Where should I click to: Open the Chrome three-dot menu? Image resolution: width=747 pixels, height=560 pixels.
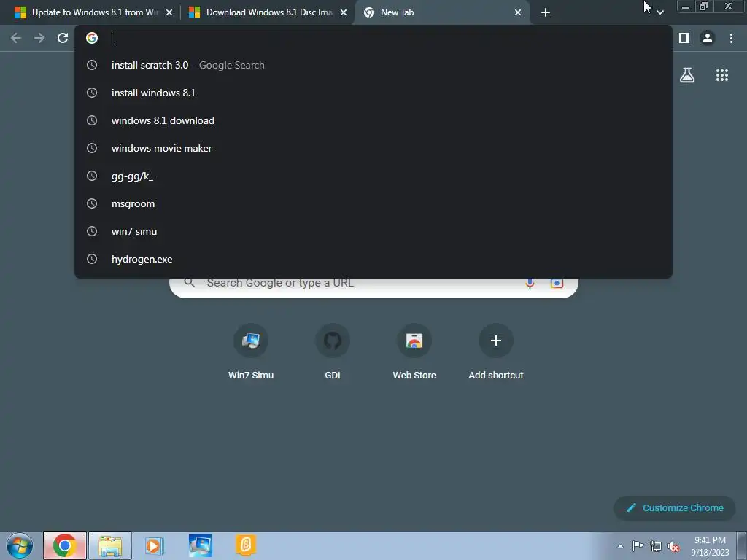pos(731,38)
